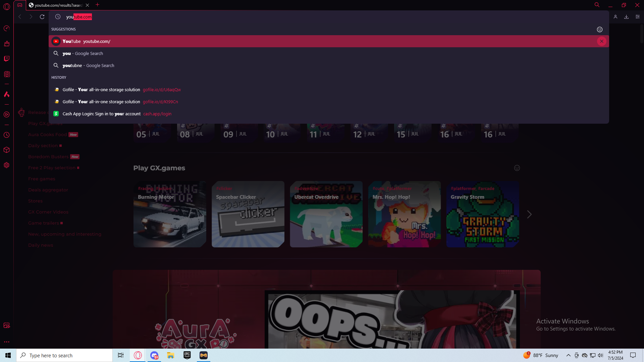Open GX Control in the sidebar

pyautogui.click(x=7, y=28)
